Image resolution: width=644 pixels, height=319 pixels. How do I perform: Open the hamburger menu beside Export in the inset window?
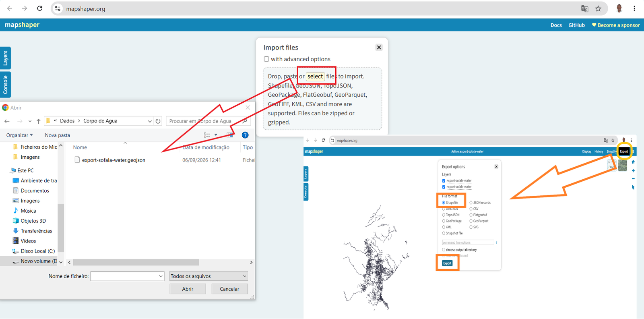pyautogui.click(x=633, y=151)
